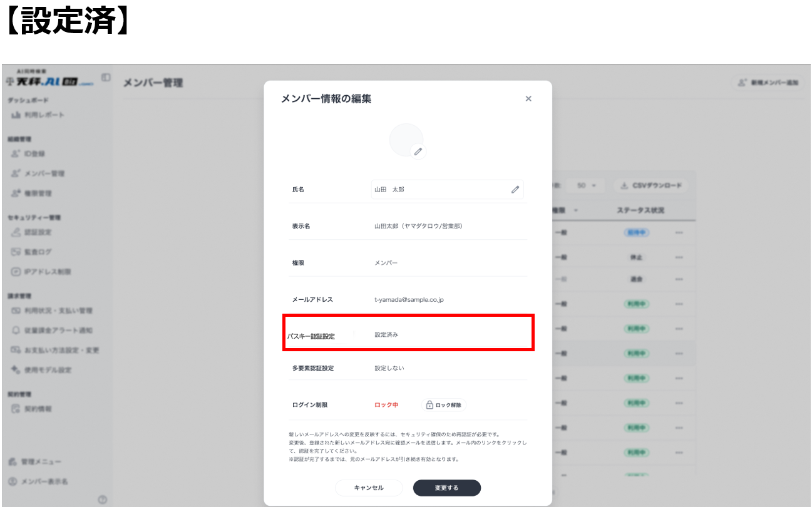Collapse the sidebar using the panel icon
Viewport: 812px width, 509px height.
coord(106,78)
